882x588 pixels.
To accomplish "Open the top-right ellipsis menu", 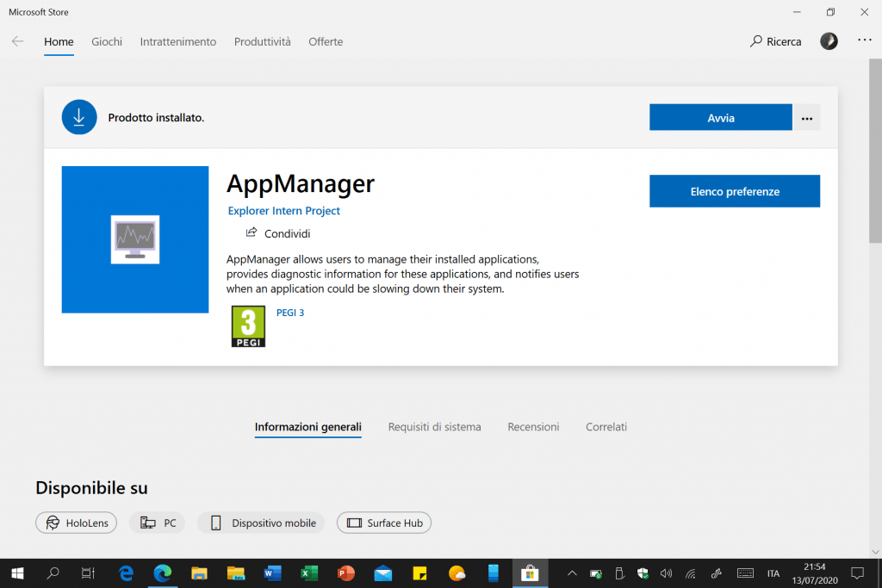I will [865, 41].
